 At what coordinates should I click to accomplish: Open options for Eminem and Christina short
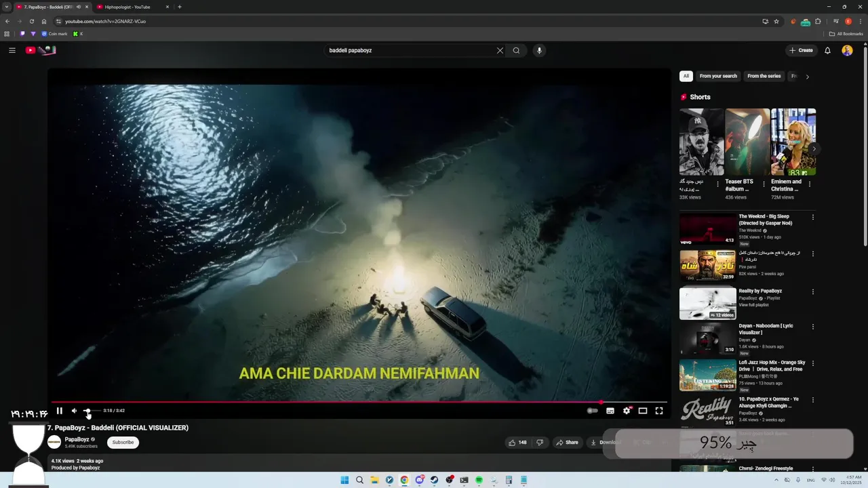809,184
